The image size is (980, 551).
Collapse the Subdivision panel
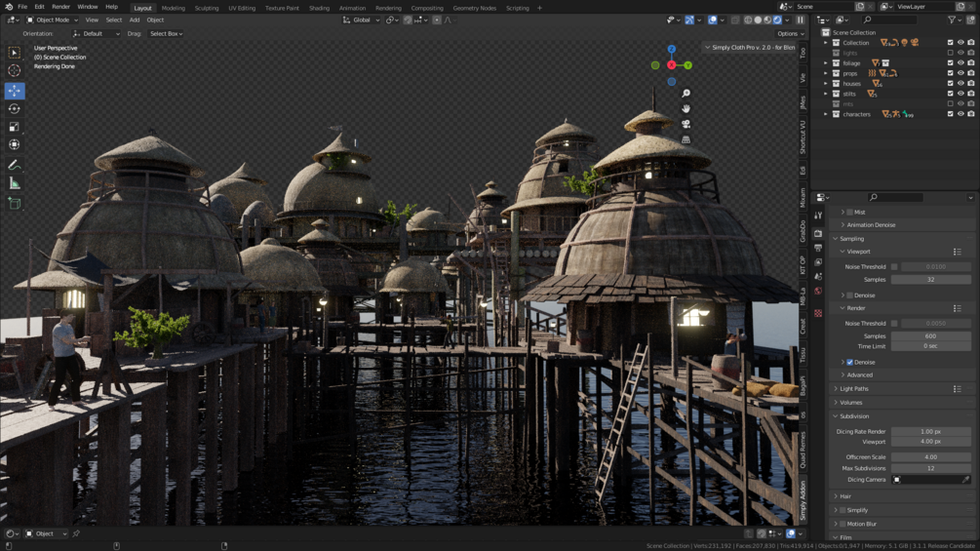click(854, 416)
